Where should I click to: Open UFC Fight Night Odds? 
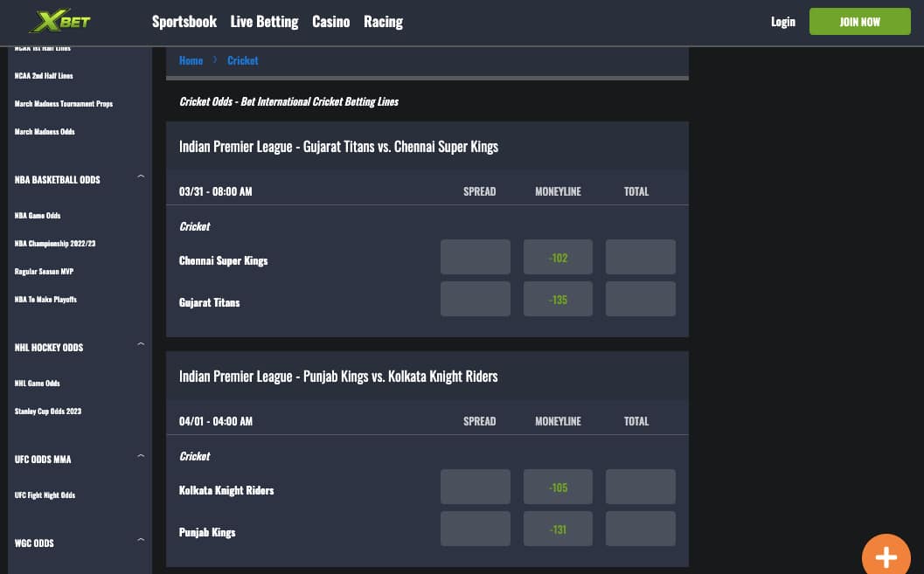pos(45,495)
